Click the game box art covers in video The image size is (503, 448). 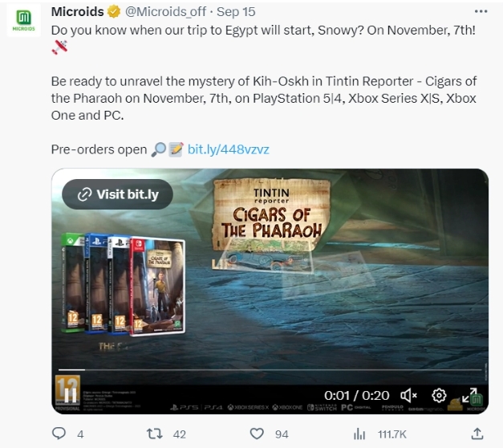pos(124,284)
